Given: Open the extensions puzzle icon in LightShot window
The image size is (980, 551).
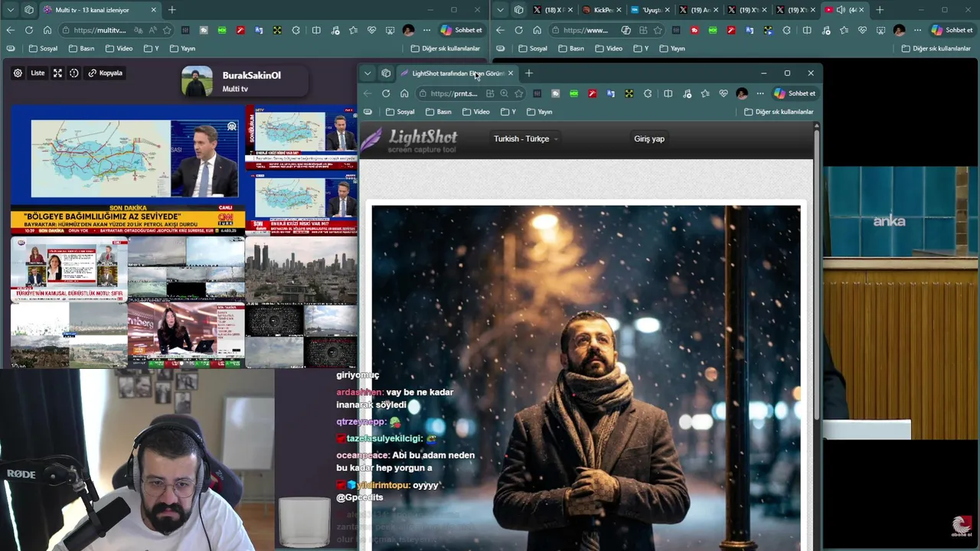Looking at the screenshot, I should pos(648,93).
